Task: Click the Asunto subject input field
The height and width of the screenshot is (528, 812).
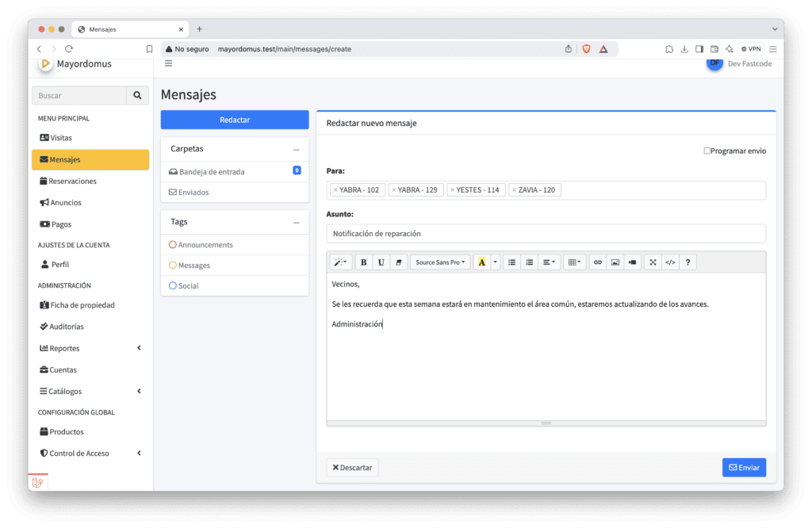Action: tap(546, 234)
